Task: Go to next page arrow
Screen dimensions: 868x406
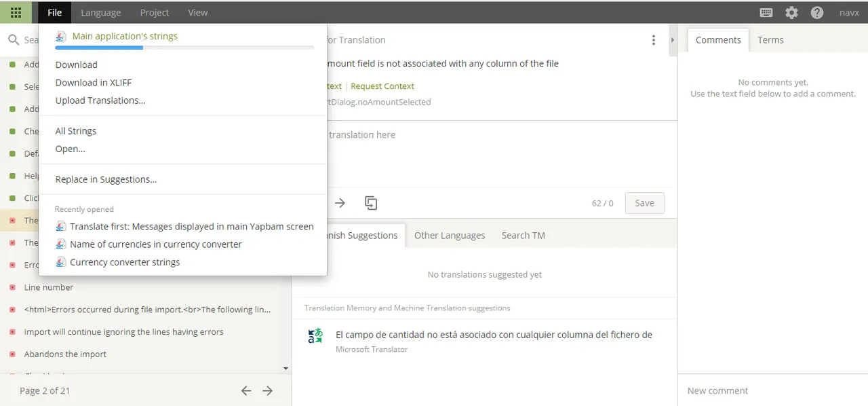Action: [268, 390]
